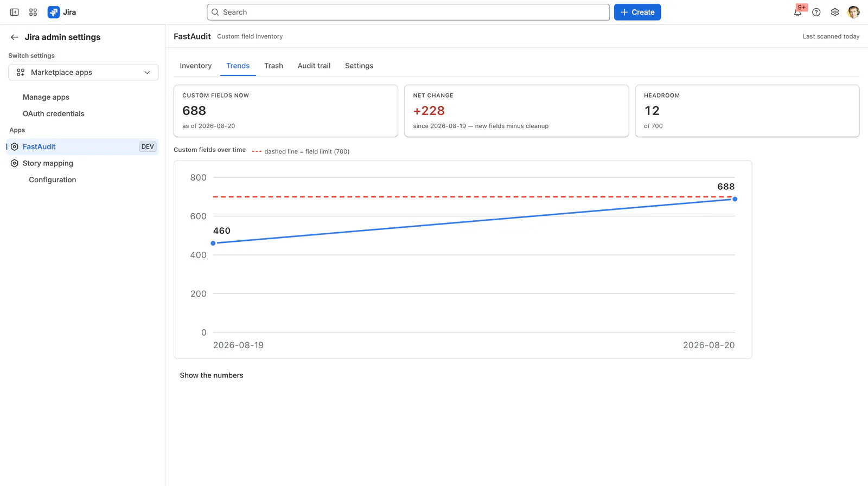
Task: Click the Story mapping hexagon icon
Action: pos(15,163)
